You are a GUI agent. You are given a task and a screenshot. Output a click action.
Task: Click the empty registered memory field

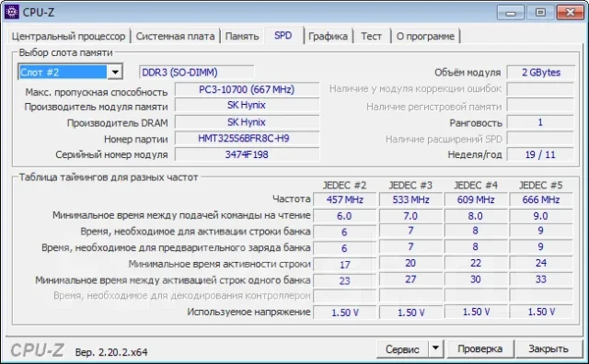pyautogui.click(x=540, y=106)
